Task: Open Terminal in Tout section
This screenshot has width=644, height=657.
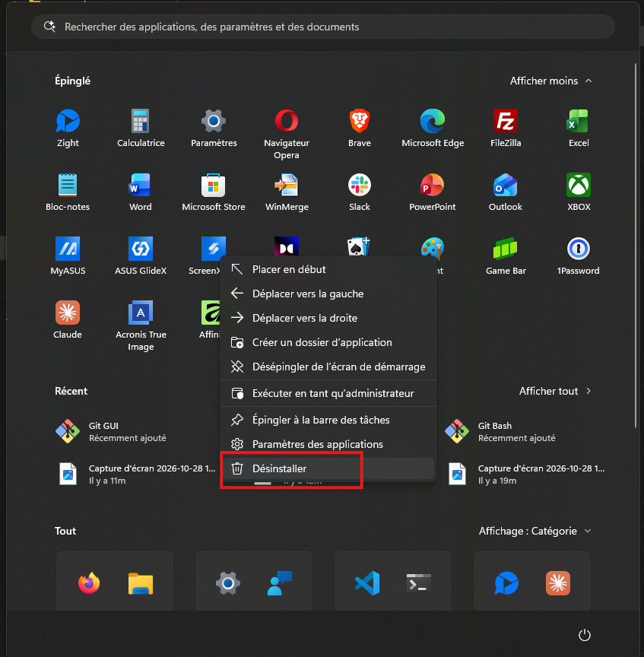Action: coord(419,582)
